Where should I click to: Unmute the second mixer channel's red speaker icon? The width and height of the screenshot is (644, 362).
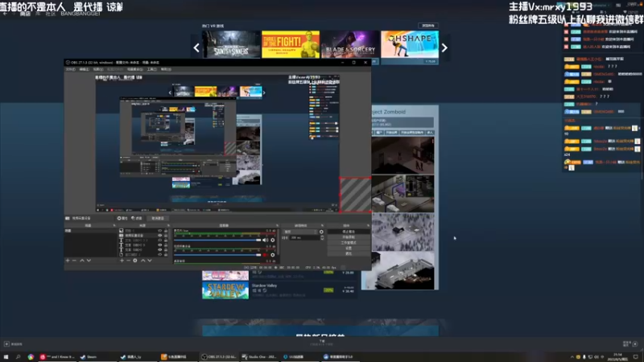pos(266,255)
